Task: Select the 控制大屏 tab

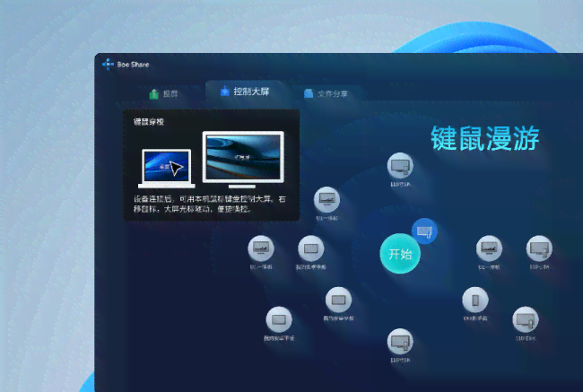Action: click(245, 91)
